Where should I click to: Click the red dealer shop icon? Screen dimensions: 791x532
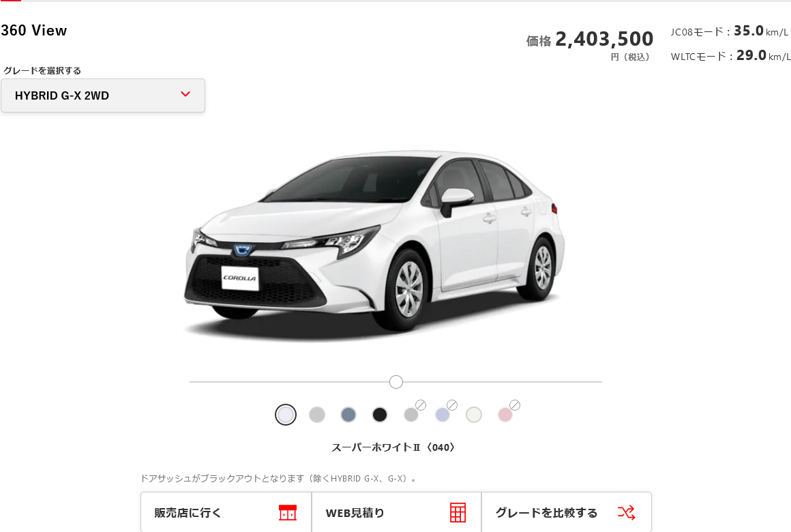click(288, 512)
